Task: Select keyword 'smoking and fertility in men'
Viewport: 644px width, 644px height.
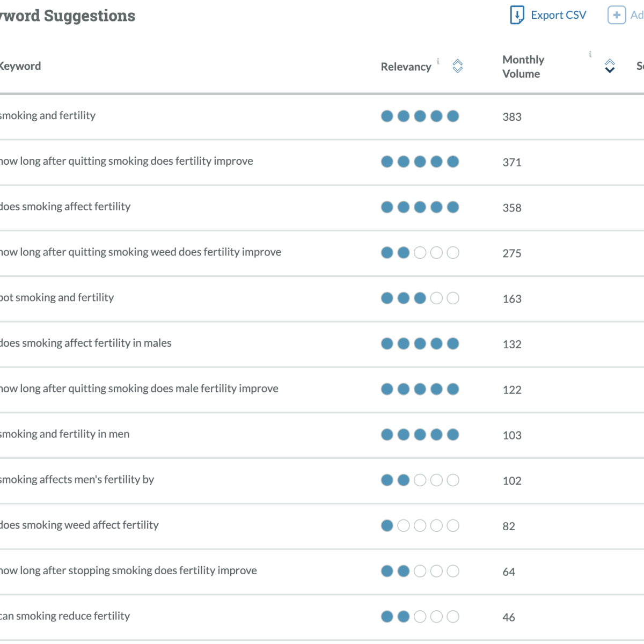Action: (x=64, y=434)
